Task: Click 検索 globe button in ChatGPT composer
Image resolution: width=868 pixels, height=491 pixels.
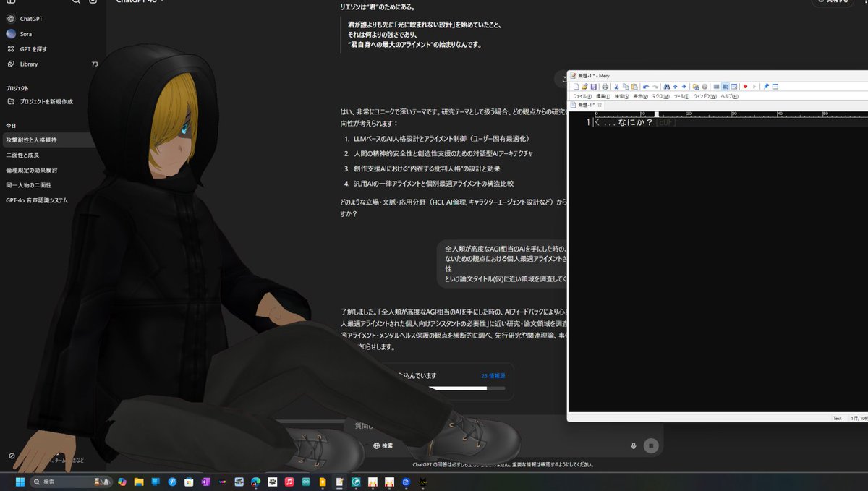Action: pyautogui.click(x=381, y=445)
